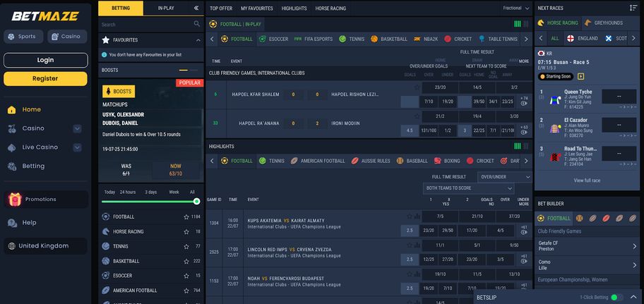Favourite the Football sport row star
Viewport: 644px width, 304px height.
186,217
